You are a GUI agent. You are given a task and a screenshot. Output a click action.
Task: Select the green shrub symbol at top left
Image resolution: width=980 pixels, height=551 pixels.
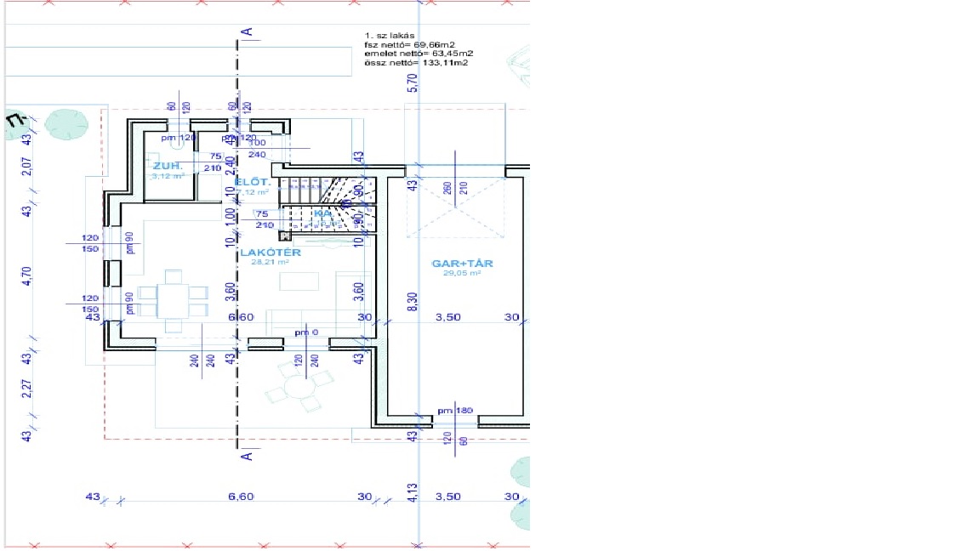pyautogui.click(x=66, y=124)
